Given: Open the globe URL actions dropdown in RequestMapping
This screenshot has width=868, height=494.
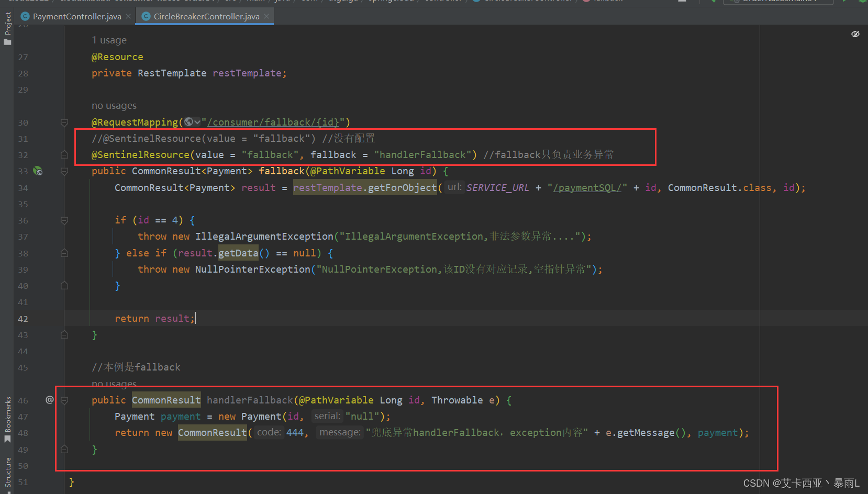Looking at the screenshot, I should (192, 122).
